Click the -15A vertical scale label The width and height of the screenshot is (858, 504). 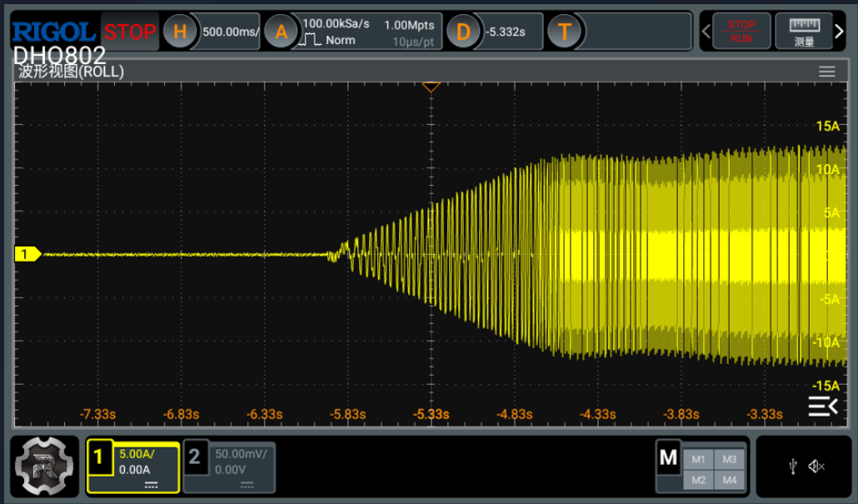point(826,385)
